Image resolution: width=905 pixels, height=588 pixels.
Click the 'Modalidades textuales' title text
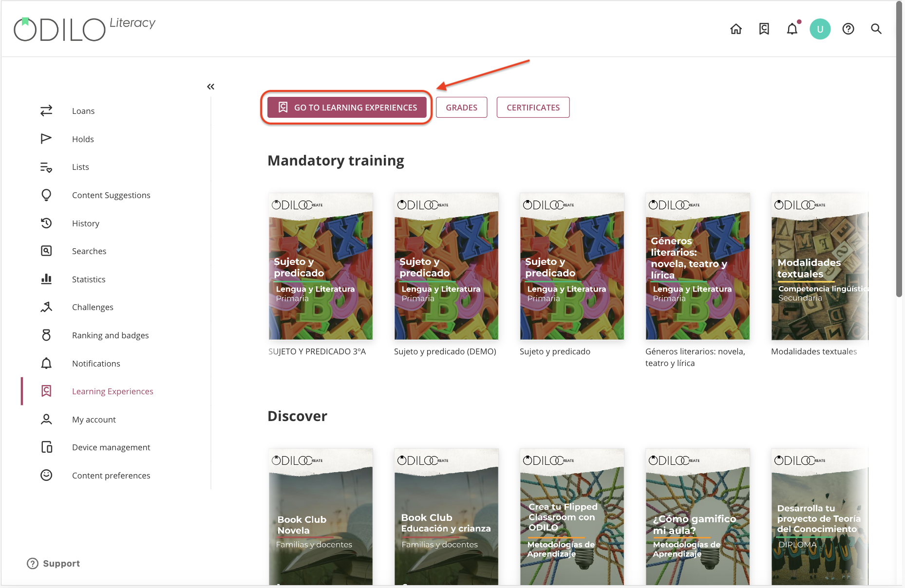(814, 351)
